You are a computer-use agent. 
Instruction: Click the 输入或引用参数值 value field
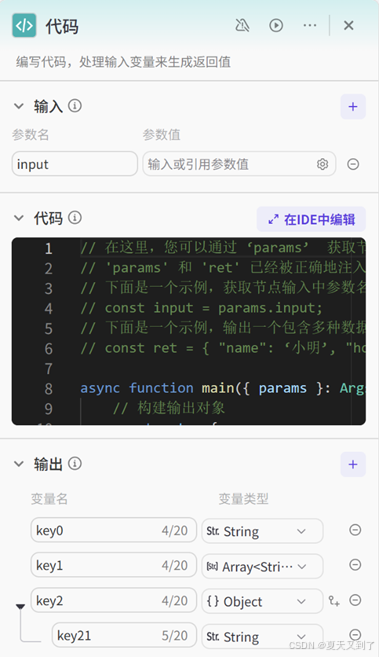pos(239,164)
